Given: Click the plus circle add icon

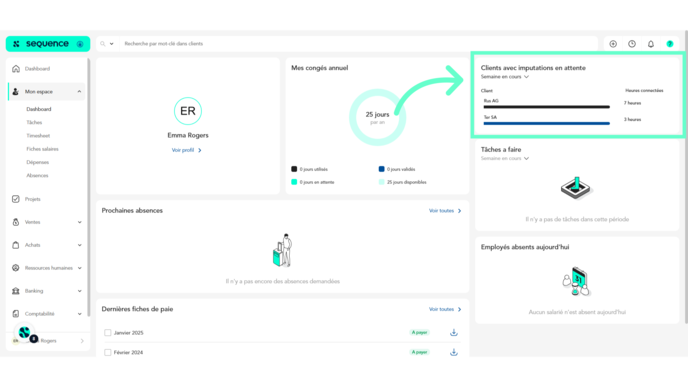Looking at the screenshot, I should pyautogui.click(x=613, y=44).
